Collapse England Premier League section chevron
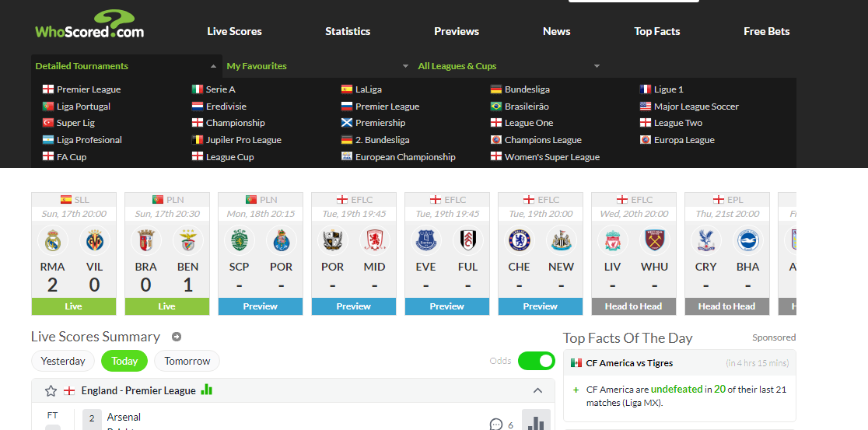The image size is (868, 430). 537,390
